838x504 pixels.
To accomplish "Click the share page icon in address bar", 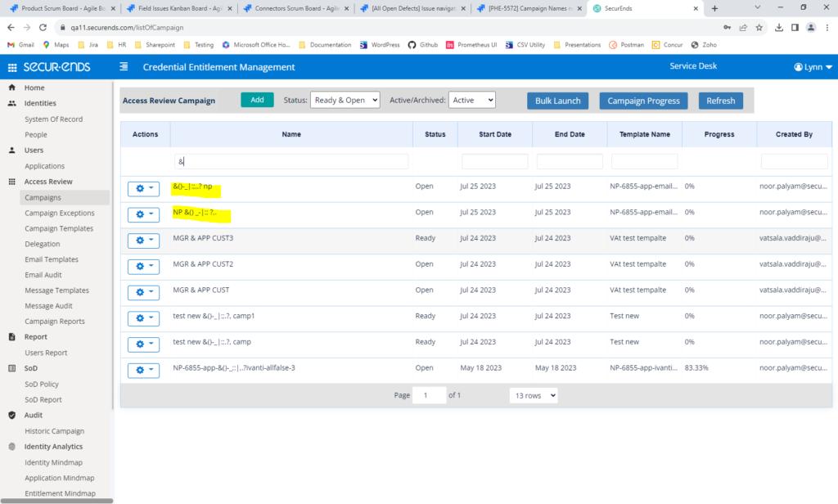I will (x=743, y=27).
